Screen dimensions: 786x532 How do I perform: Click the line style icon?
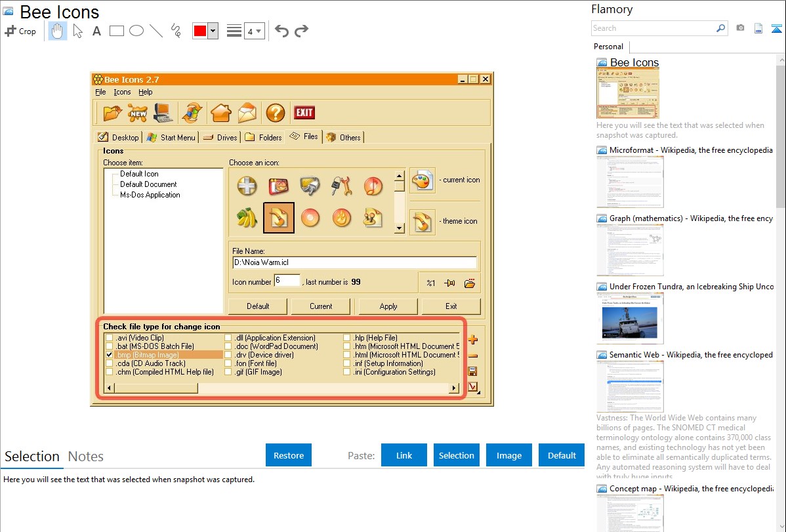coord(234,31)
